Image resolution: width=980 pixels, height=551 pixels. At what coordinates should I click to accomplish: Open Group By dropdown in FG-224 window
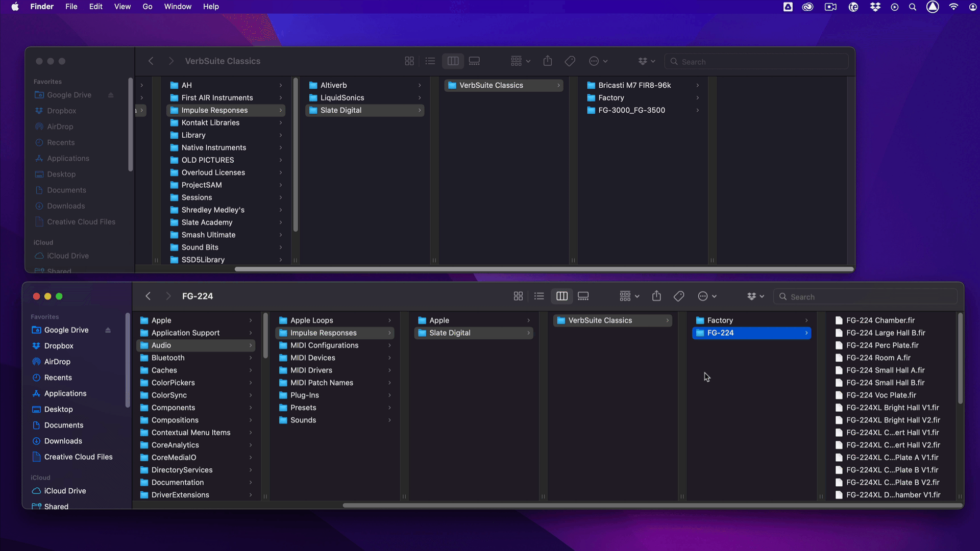pyautogui.click(x=629, y=296)
